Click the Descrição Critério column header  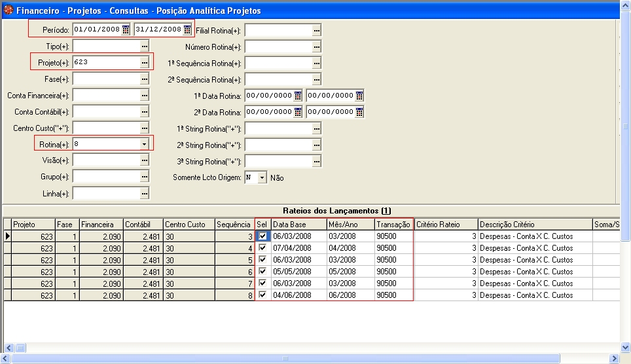(x=533, y=225)
